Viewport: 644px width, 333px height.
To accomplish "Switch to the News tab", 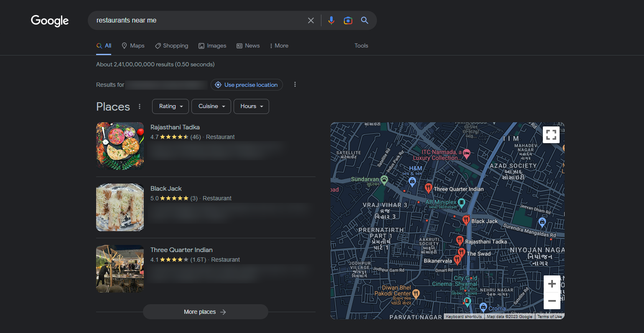I will (248, 46).
